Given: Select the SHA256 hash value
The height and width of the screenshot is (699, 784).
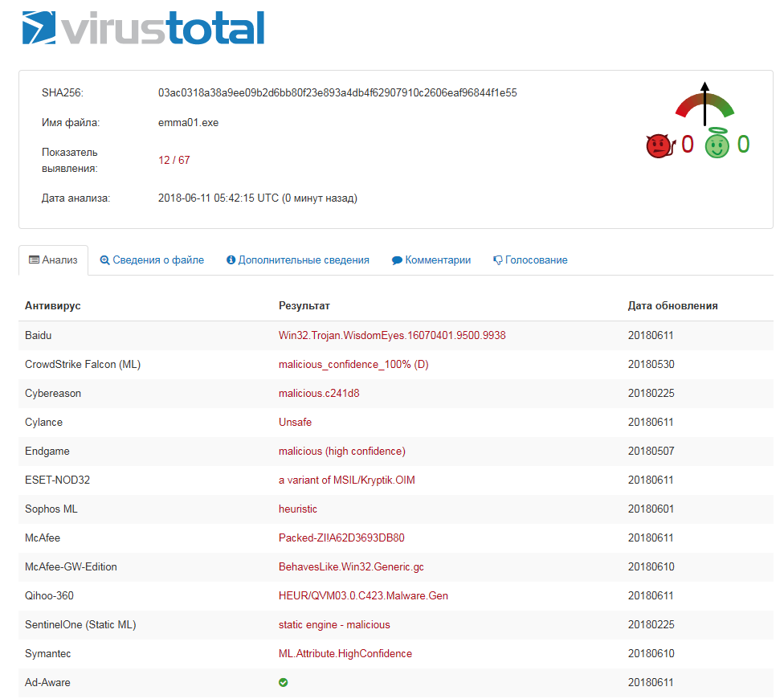Looking at the screenshot, I should tap(337, 93).
